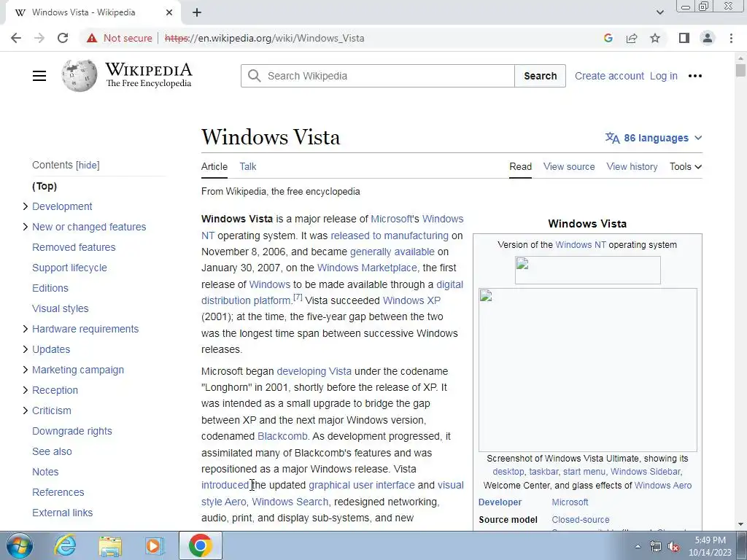Go to Downgrade rights section

coord(72,431)
